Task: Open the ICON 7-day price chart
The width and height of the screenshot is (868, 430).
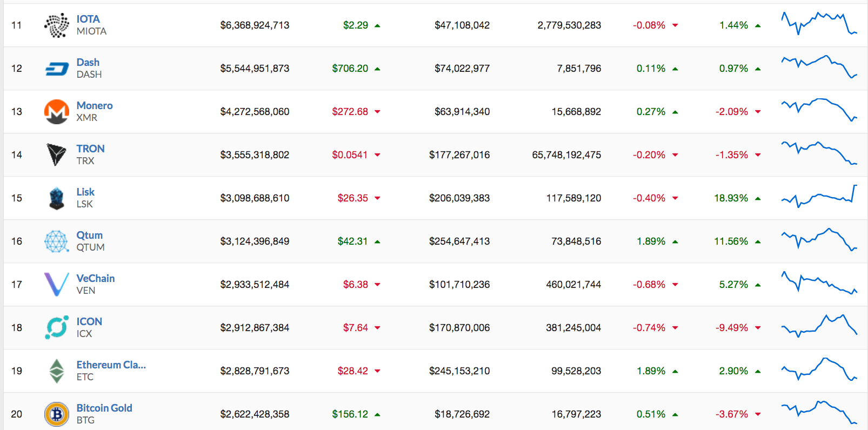Action: 819,326
